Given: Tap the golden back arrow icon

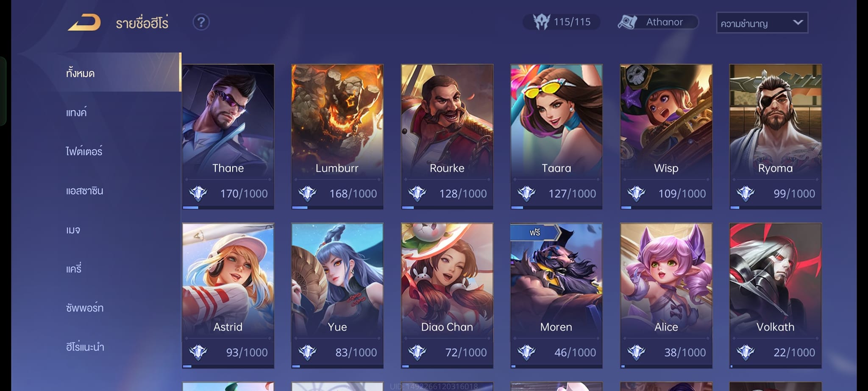Looking at the screenshot, I should pyautogui.click(x=84, y=22).
